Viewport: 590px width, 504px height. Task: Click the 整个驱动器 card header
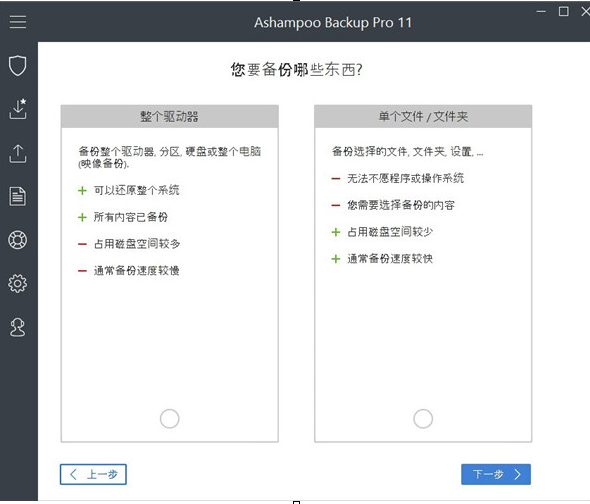pyautogui.click(x=170, y=116)
